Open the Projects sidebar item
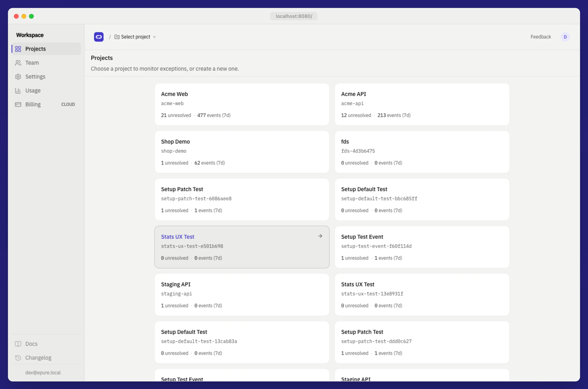 46,49
